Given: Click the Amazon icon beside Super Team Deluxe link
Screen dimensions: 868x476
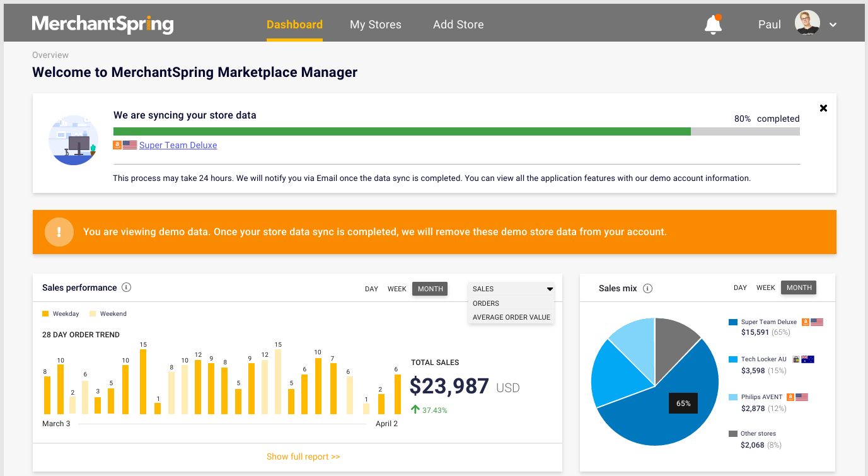Looking at the screenshot, I should pyautogui.click(x=117, y=145).
